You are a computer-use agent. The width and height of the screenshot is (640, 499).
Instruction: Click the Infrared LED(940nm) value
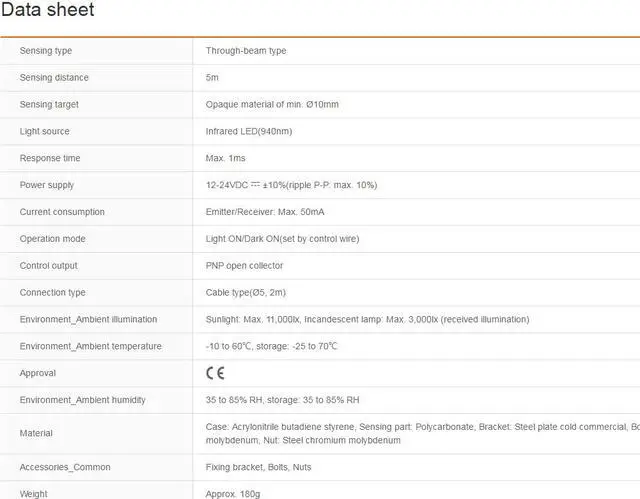248,132
